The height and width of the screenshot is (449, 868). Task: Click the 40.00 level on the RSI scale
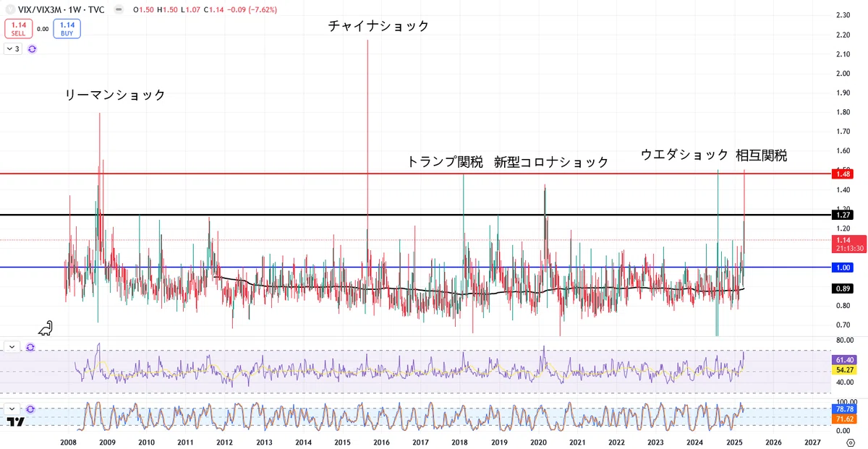(x=843, y=381)
